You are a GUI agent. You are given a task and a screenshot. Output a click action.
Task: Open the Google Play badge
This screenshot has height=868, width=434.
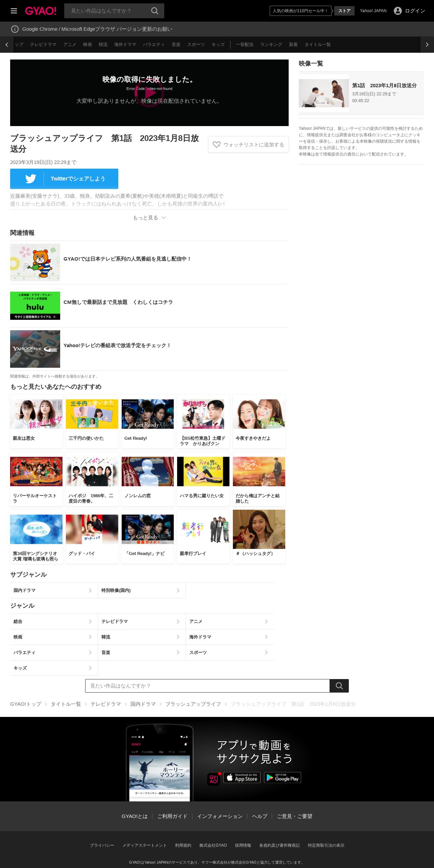click(283, 778)
